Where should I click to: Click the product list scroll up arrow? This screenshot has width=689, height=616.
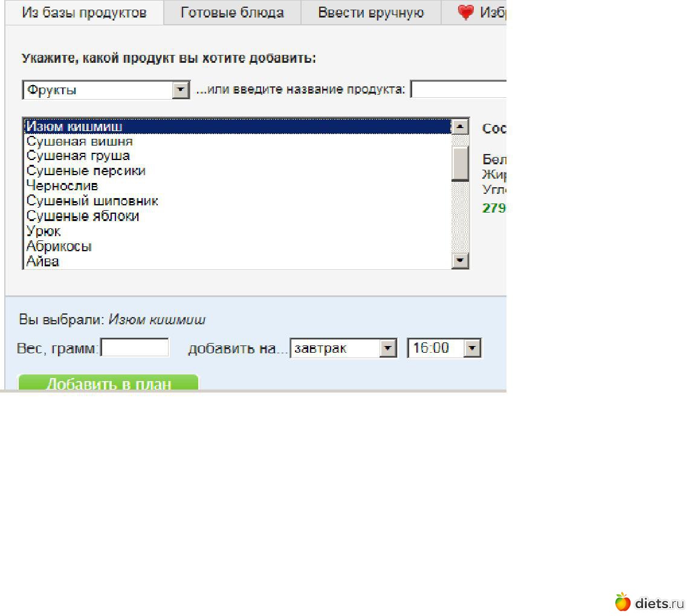pyautogui.click(x=461, y=126)
